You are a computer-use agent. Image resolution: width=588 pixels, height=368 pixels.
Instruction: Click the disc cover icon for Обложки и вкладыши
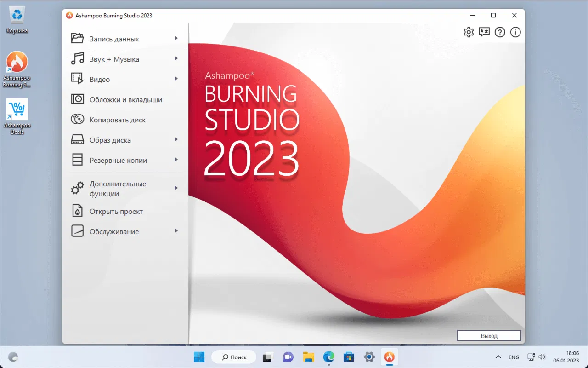(77, 99)
